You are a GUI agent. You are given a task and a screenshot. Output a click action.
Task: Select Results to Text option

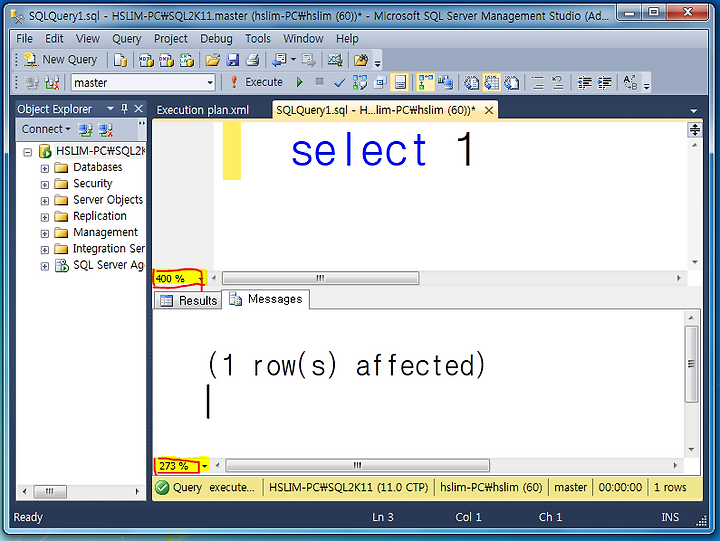click(471, 83)
